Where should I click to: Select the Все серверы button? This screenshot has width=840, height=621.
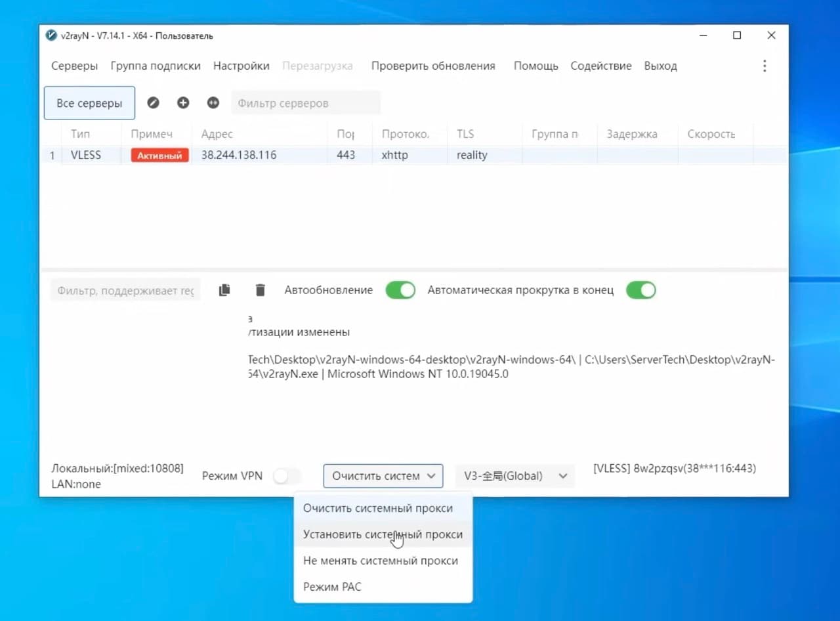89,103
